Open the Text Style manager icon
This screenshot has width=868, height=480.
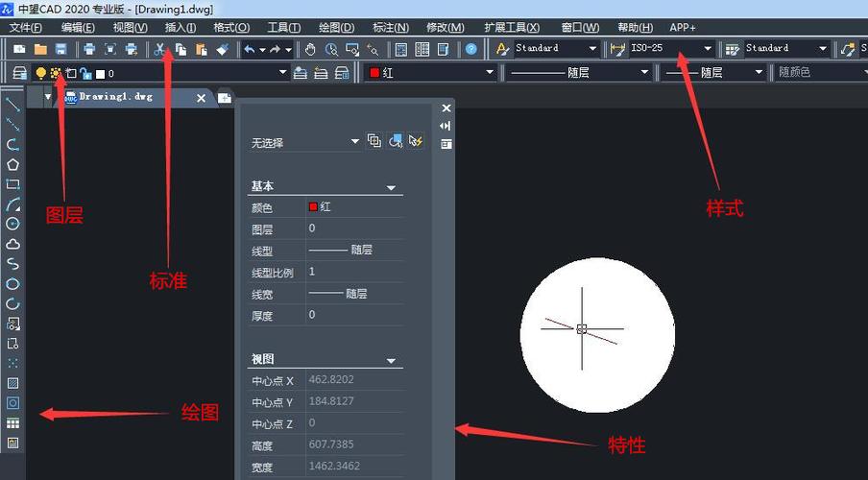point(502,49)
